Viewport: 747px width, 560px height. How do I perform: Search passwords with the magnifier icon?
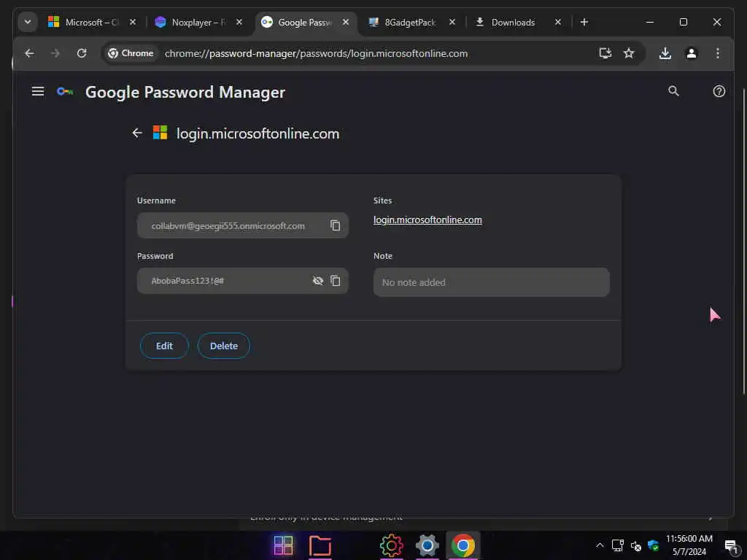click(x=673, y=91)
